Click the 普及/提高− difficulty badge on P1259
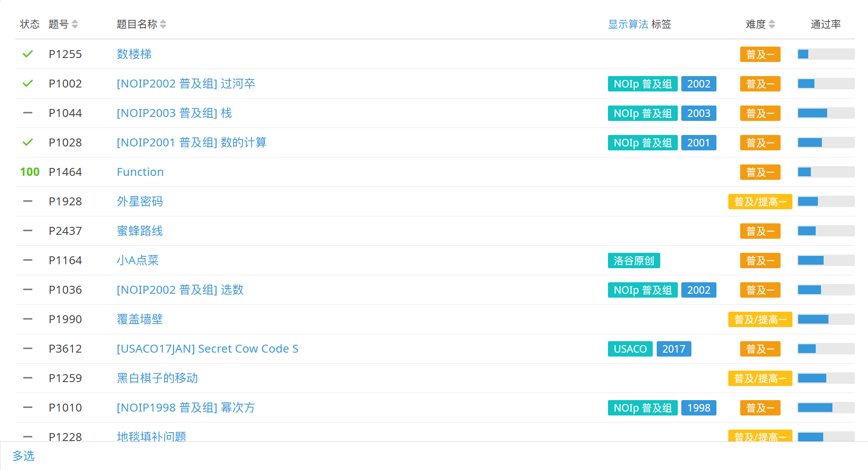Image resolution: width=868 pixels, height=470 pixels. pyautogui.click(x=760, y=379)
